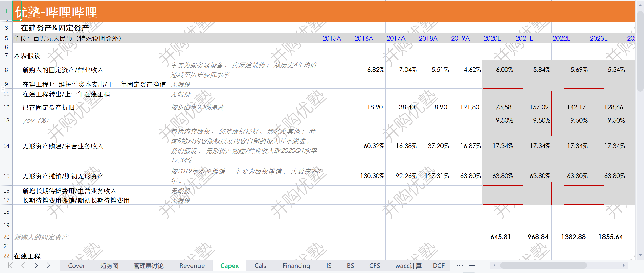
Task: Click previous sheet arrow
Action: click(23, 265)
